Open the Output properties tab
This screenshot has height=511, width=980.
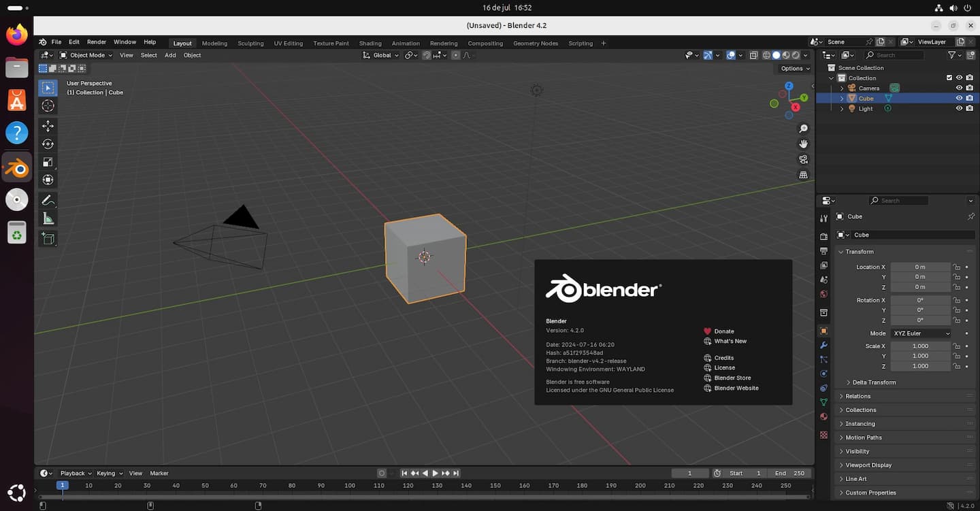coord(823,251)
